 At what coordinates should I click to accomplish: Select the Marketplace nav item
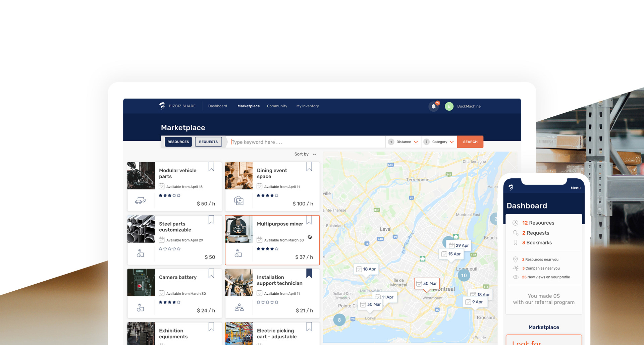click(249, 106)
